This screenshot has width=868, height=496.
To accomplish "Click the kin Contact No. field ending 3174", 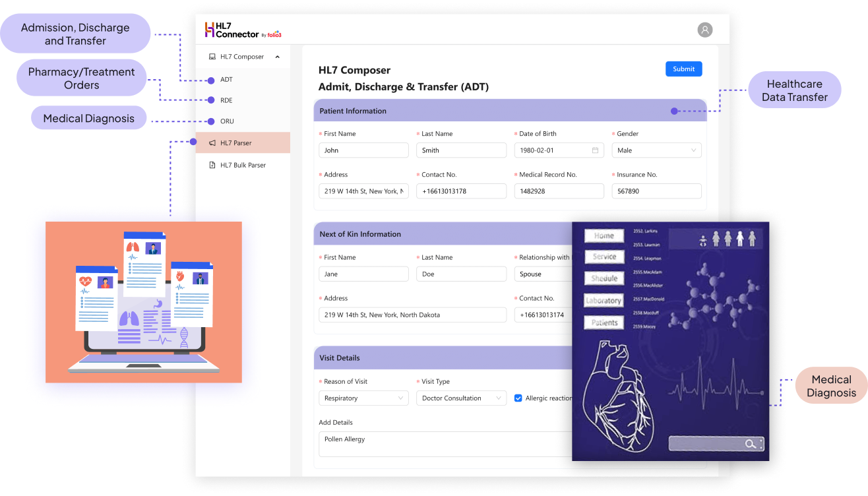I will 543,315.
